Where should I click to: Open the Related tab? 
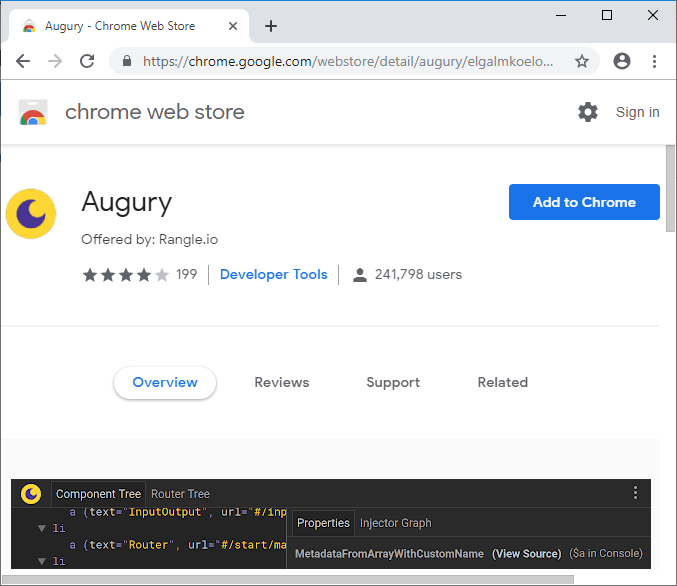pos(503,383)
